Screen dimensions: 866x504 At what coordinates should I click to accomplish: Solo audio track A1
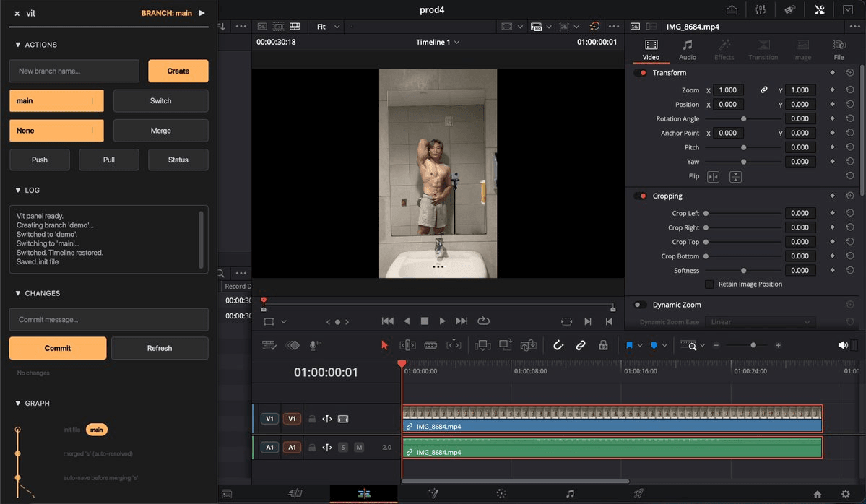343,447
